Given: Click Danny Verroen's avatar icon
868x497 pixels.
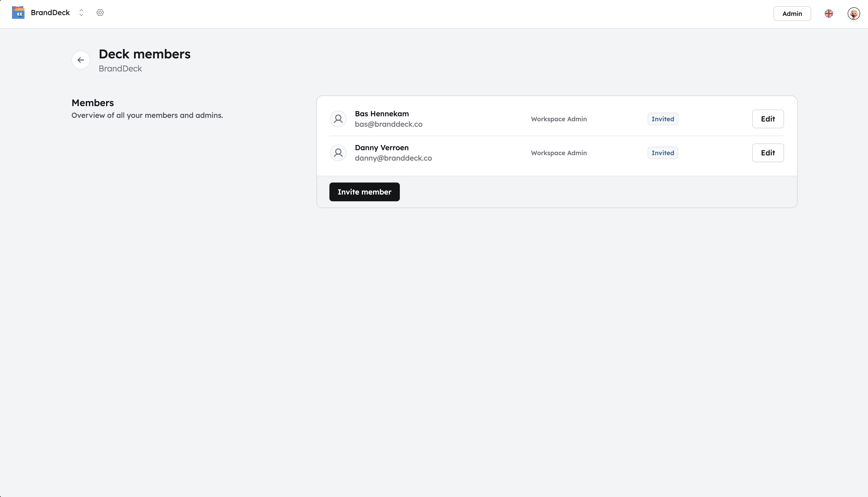Looking at the screenshot, I should (x=338, y=153).
